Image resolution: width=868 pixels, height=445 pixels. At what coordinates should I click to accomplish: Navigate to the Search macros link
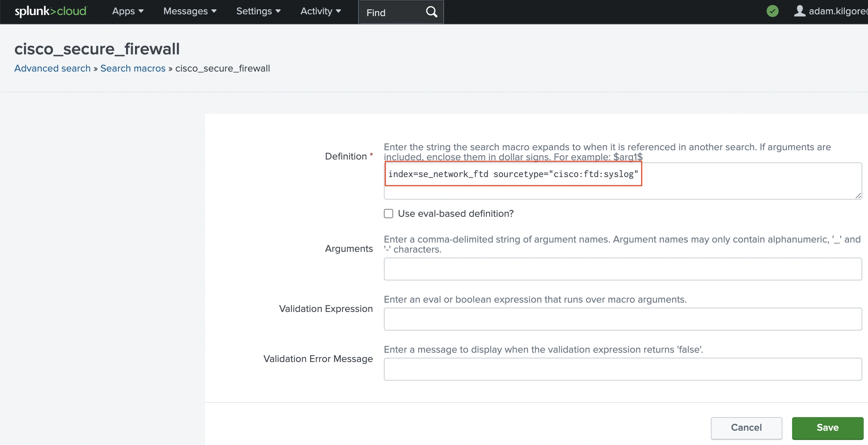(x=132, y=68)
